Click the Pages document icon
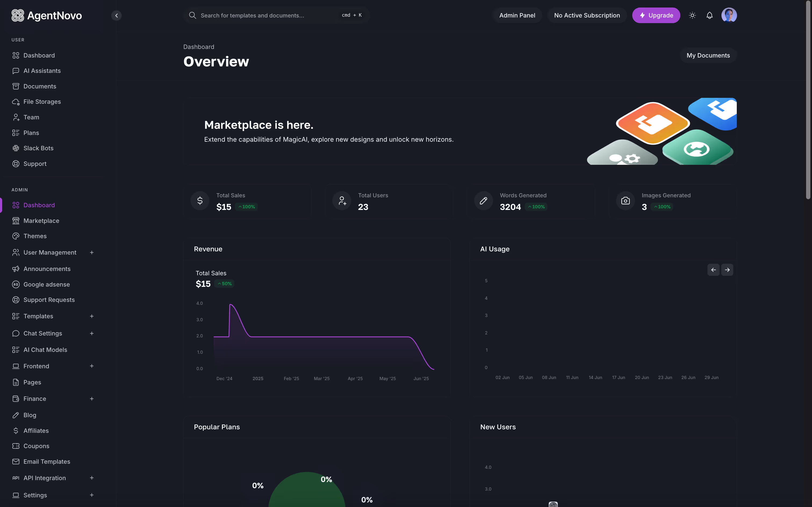 [x=16, y=382]
